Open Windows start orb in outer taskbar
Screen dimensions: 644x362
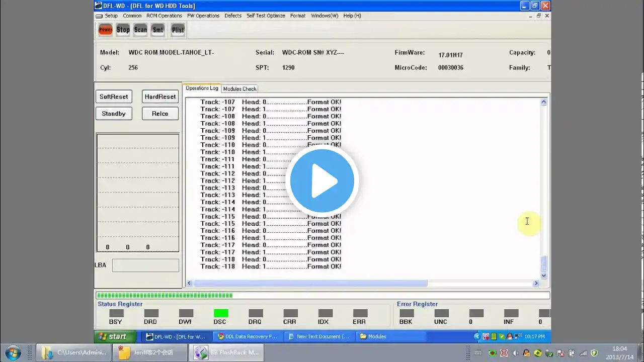click(12, 352)
